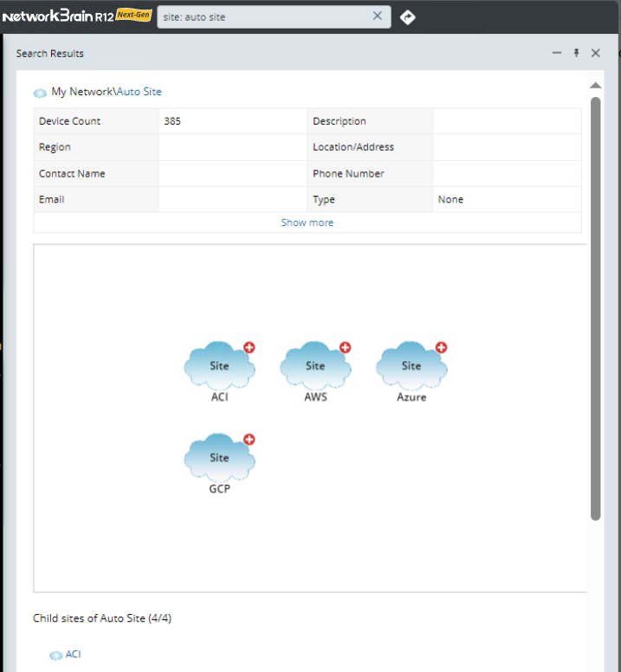Click the Location/Address label cell
The height and width of the screenshot is (672, 621).
tap(370, 147)
